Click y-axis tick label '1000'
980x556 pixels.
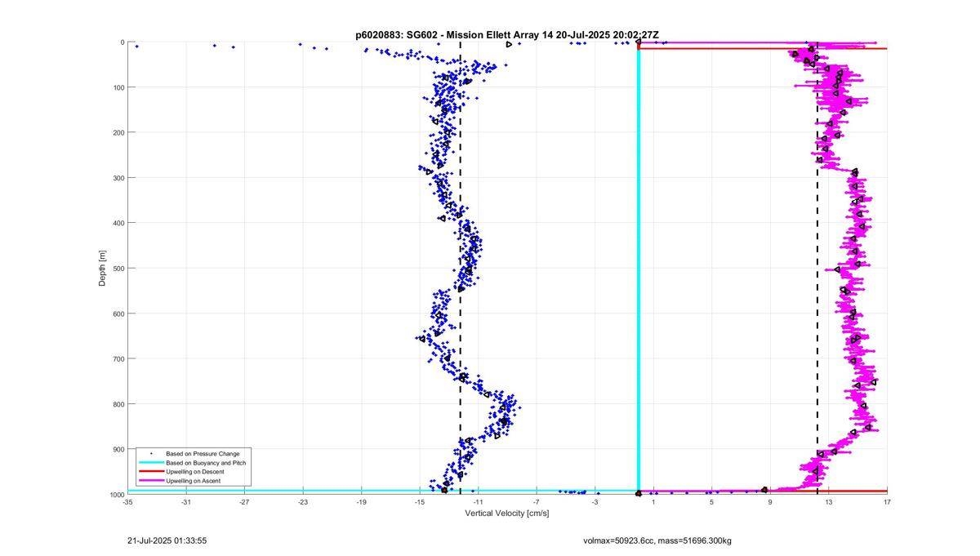coord(116,495)
